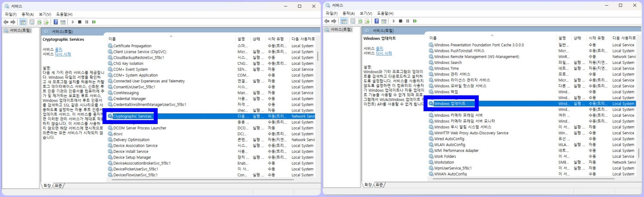Click Export List icon in Windows 업데이트 window
Screen dimensions: 644x197
coord(367,21)
